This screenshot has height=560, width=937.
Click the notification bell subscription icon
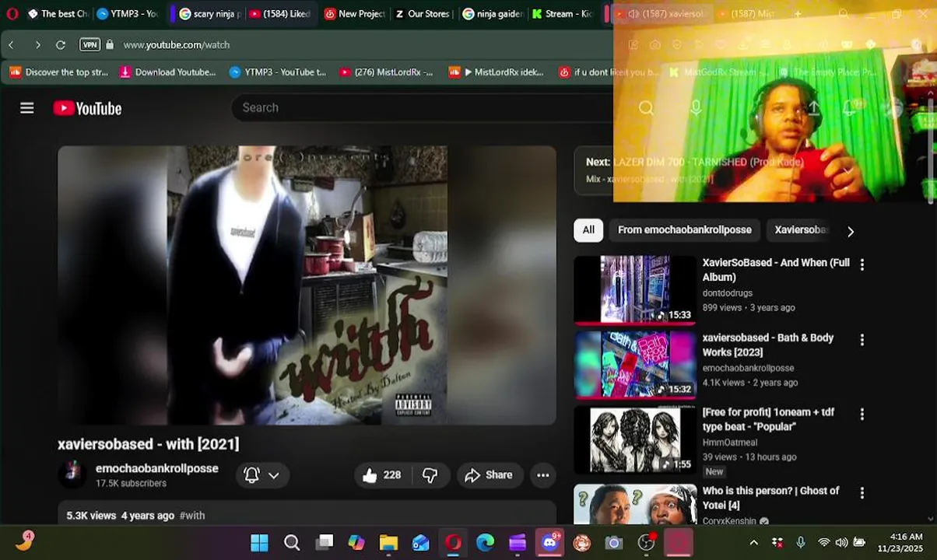pyautogui.click(x=251, y=474)
